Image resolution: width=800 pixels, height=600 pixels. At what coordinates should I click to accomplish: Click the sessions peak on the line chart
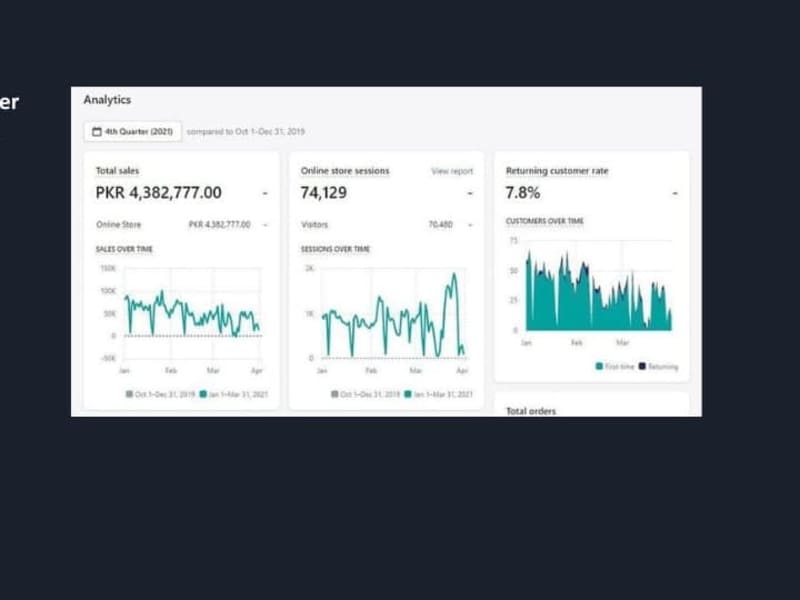pos(454,274)
